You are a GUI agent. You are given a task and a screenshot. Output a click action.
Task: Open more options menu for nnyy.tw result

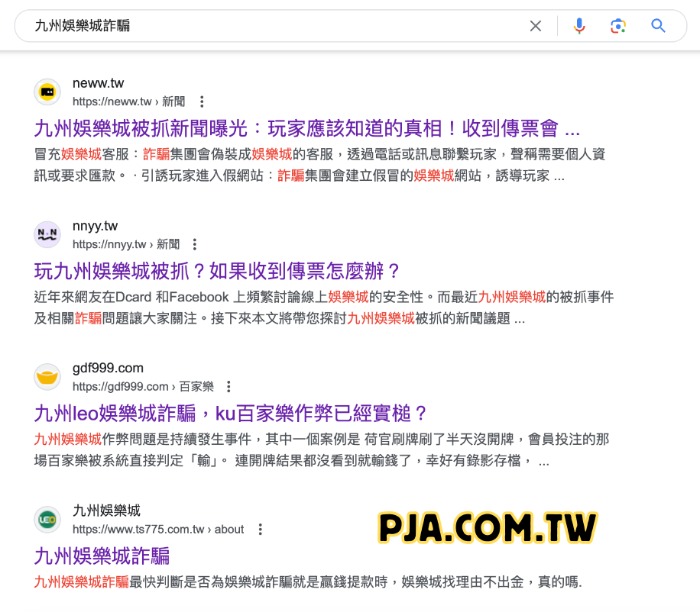[194, 244]
